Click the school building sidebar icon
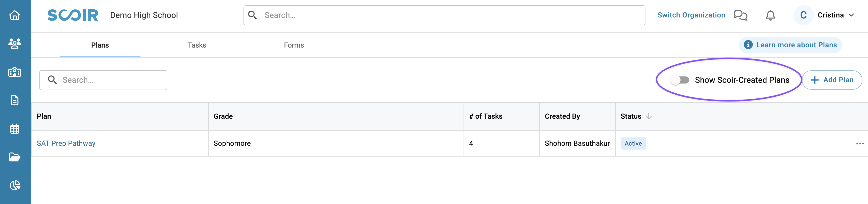Screen dimensions: 868x204 click(x=15, y=72)
